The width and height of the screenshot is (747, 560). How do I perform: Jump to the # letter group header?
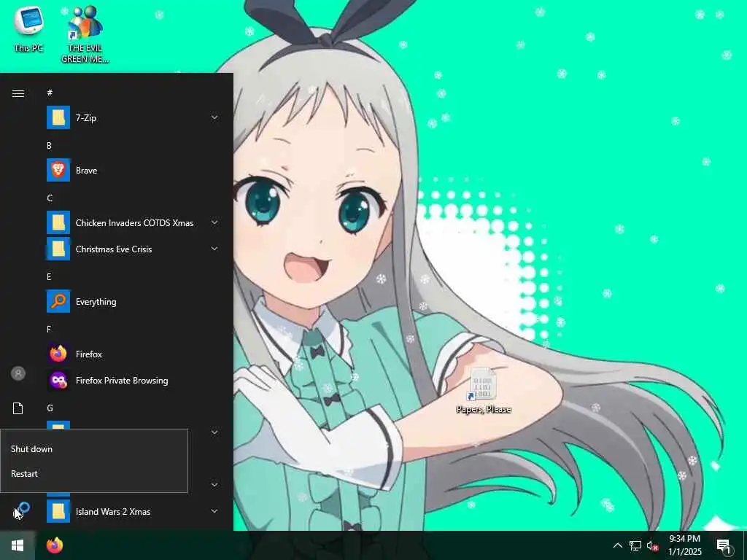click(50, 93)
